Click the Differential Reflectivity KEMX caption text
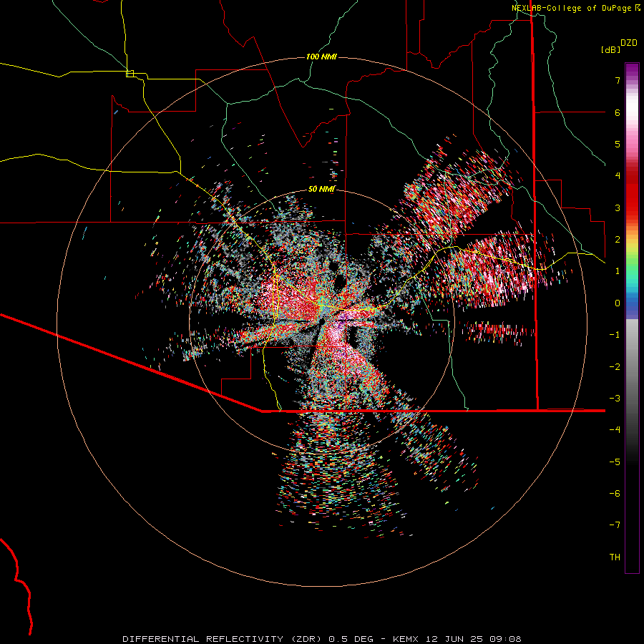Image resolution: width=644 pixels, height=644 pixels. (322, 639)
